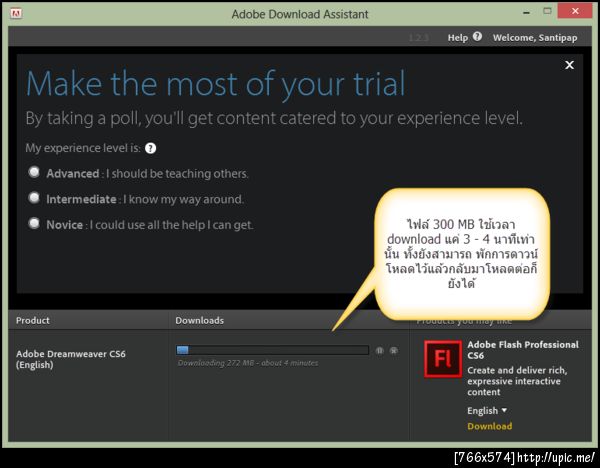Click the Dreamweaver download progress bar
600x468 pixels.
tap(272, 350)
